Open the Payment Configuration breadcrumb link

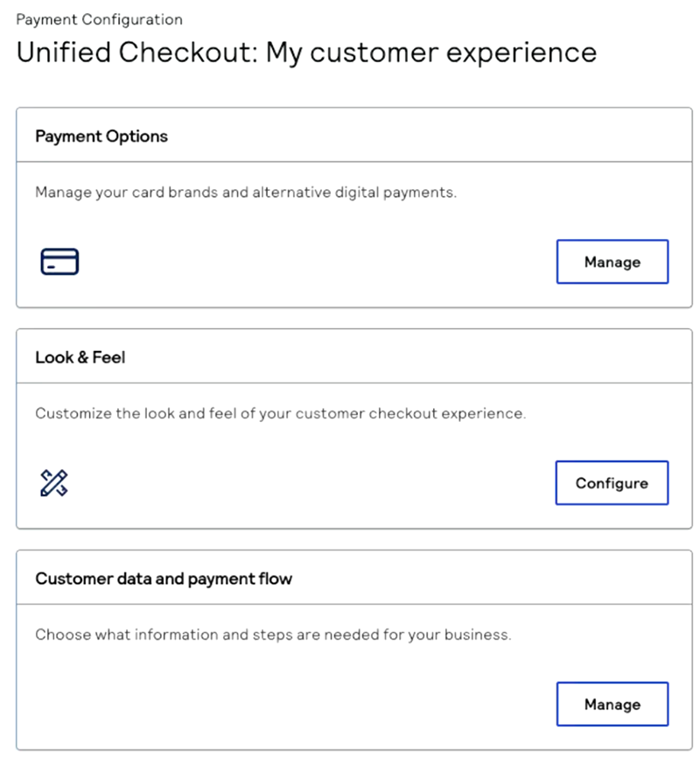(99, 18)
